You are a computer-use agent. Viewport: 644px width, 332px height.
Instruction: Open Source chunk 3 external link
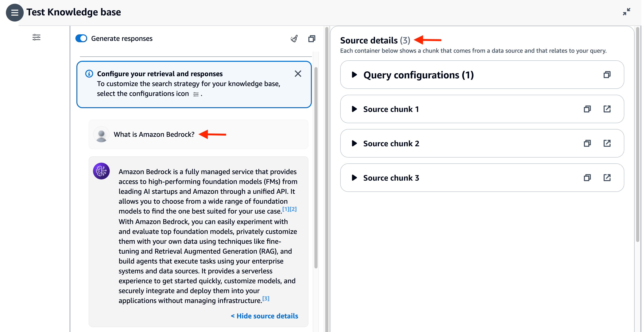point(607,178)
